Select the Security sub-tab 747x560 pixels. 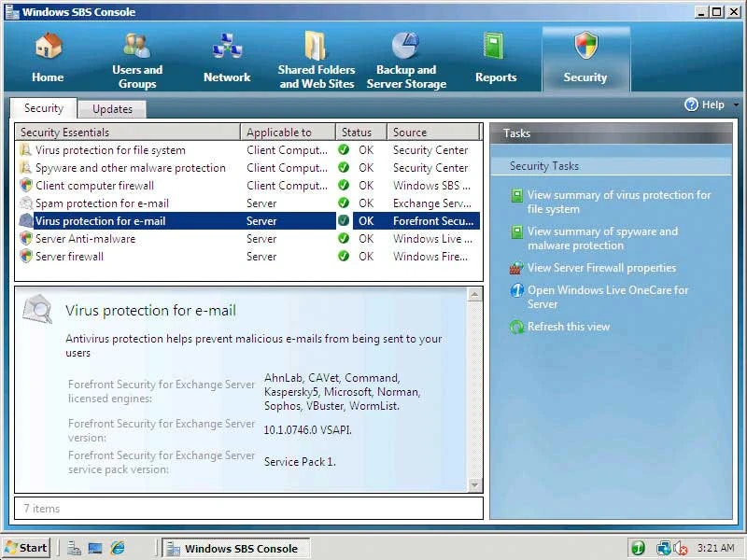click(x=43, y=108)
